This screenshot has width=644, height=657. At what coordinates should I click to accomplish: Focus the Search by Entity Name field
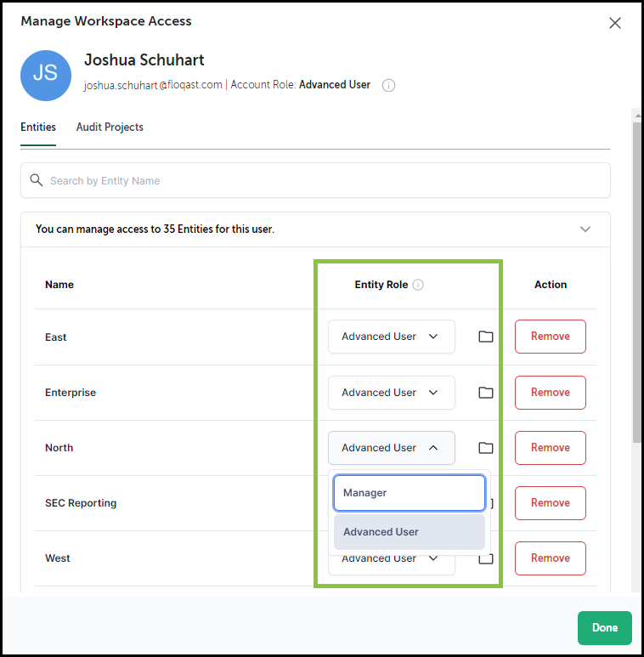pyautogui.click(x=315, y=180)
